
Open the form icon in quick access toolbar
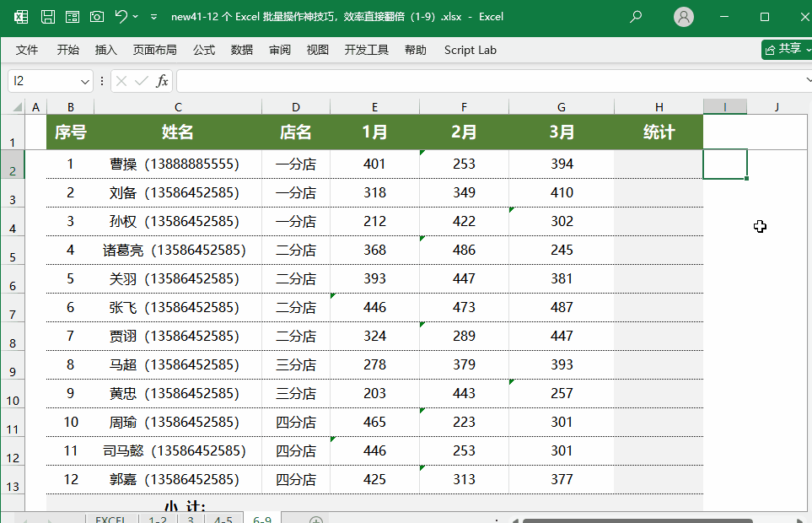pyautogui.click(x=73, y=17)
